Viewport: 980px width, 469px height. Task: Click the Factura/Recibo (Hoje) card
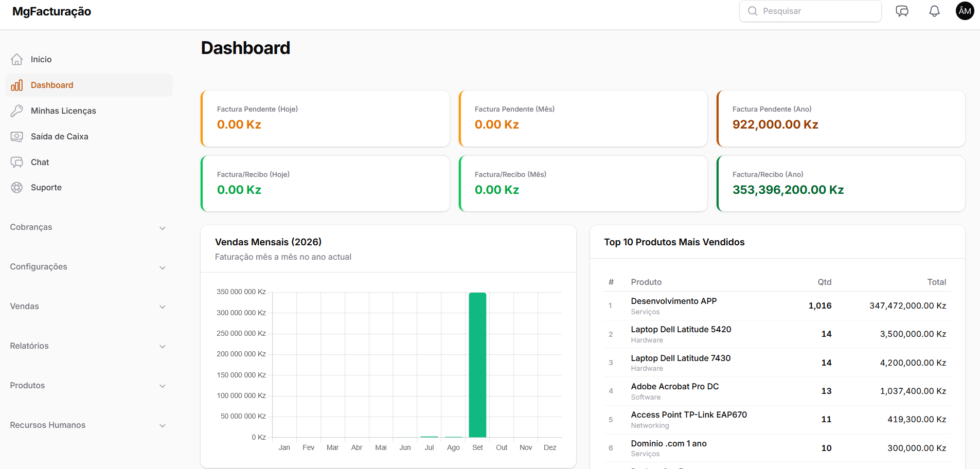click(325, 184)
